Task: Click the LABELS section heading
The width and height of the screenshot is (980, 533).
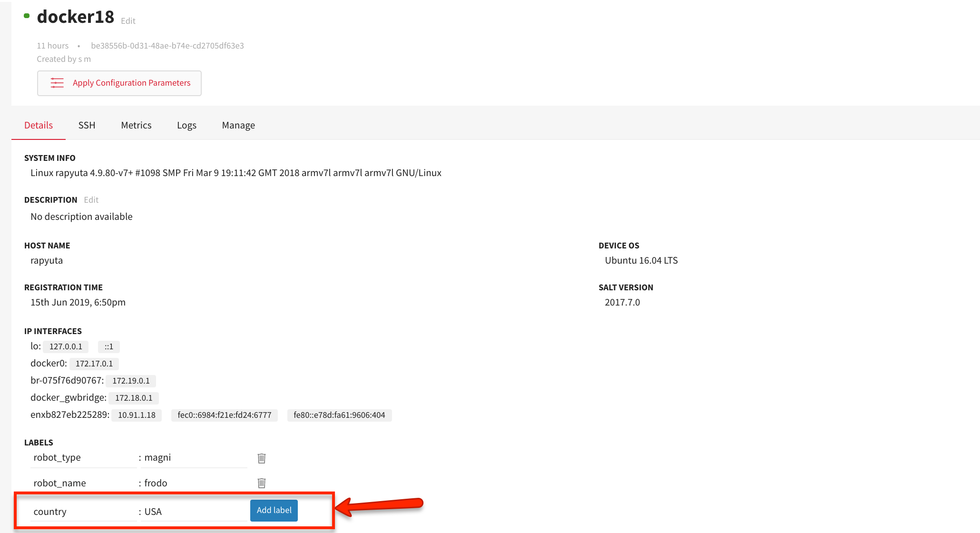Action: (39, 443)
